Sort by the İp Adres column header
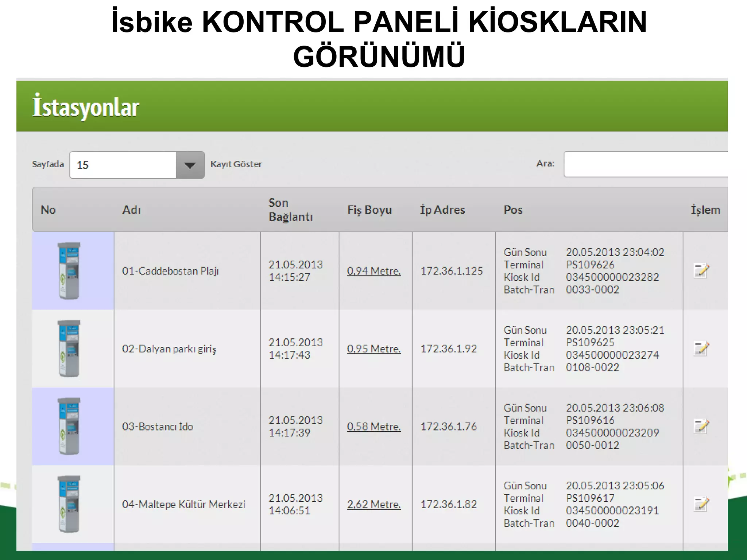 coord(442,210)
